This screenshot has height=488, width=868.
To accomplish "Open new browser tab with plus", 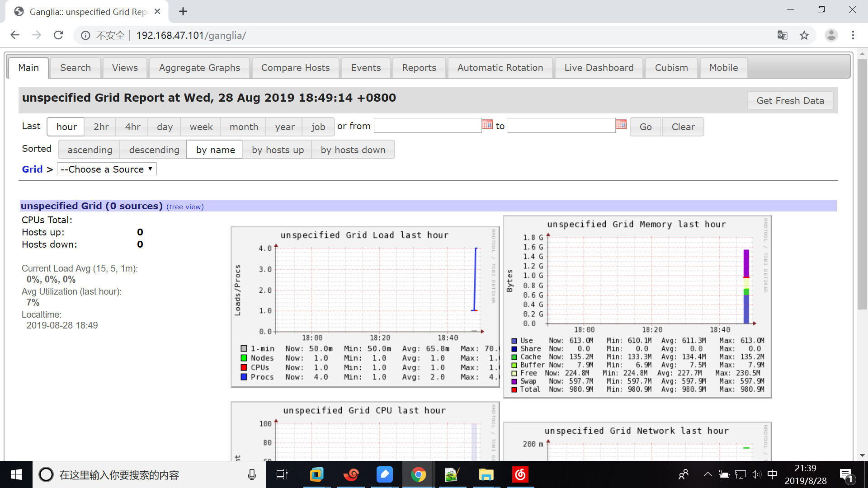I will (x=183, y=12).
